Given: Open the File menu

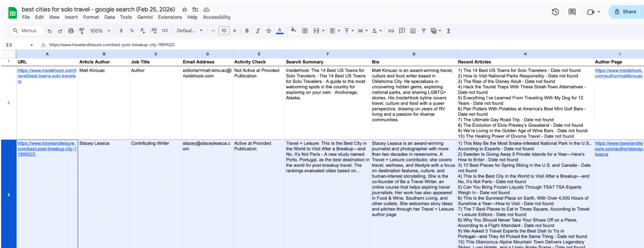Looking at the screenshot, I should (x=26, y=17).
